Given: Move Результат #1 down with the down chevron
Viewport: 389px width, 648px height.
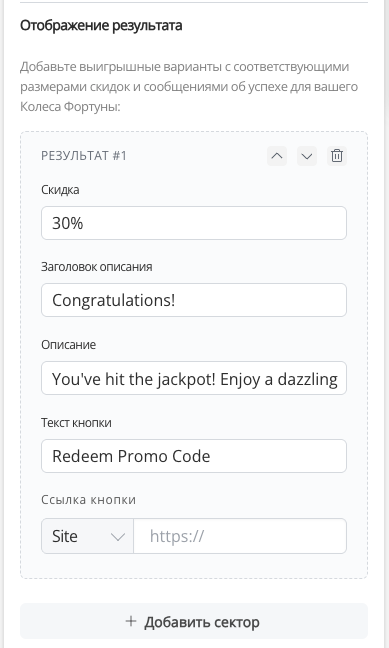Looking at the screenshot, I should pos(307,156).
